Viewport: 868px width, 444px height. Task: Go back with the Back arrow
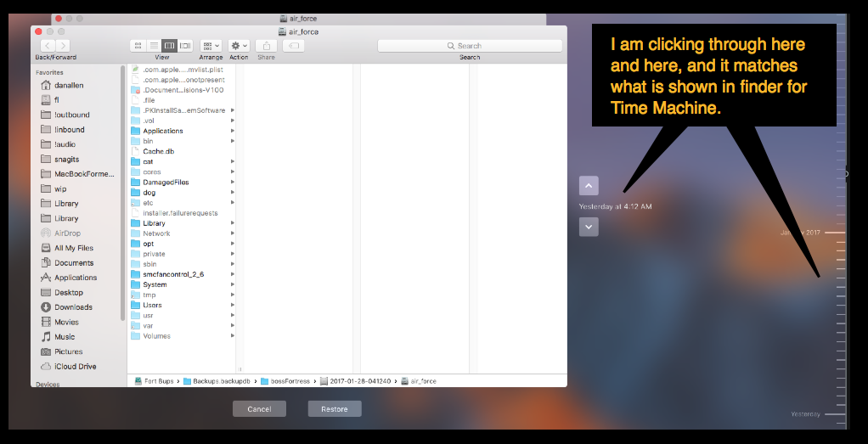pos(48,45)
